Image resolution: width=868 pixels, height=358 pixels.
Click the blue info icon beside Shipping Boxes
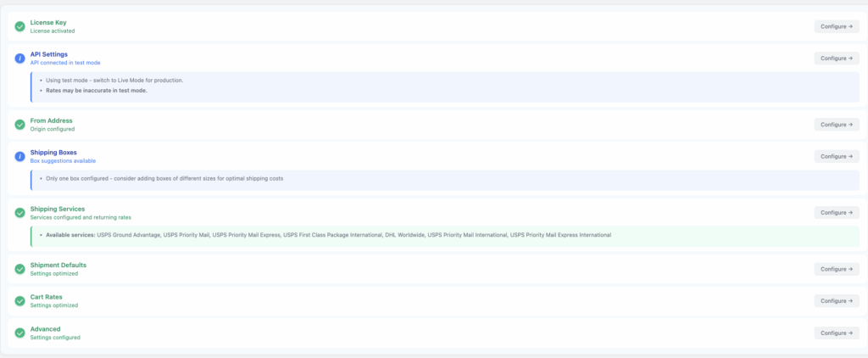tap(19, 156)
